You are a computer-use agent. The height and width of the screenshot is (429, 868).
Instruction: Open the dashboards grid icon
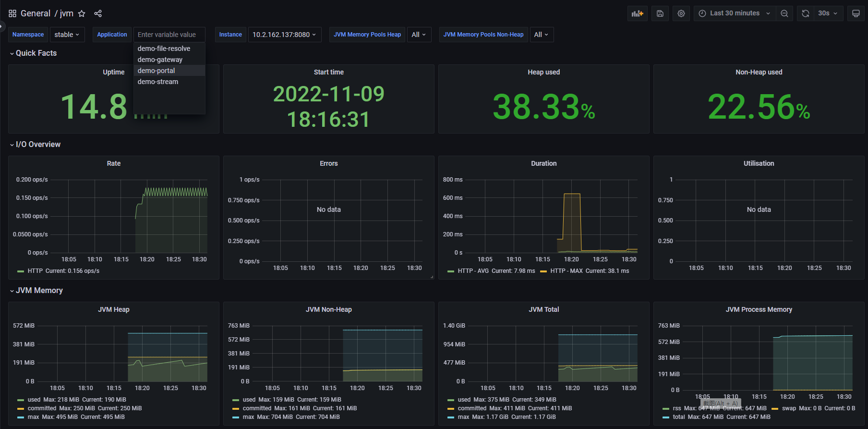(x=12, y=13)
